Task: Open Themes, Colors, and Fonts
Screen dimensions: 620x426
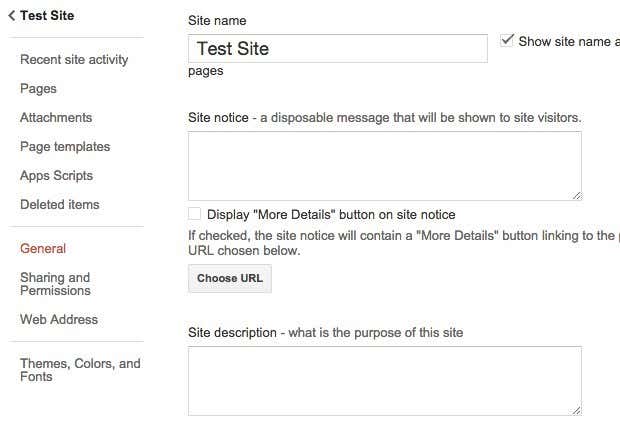Action: tap(80, 370)
